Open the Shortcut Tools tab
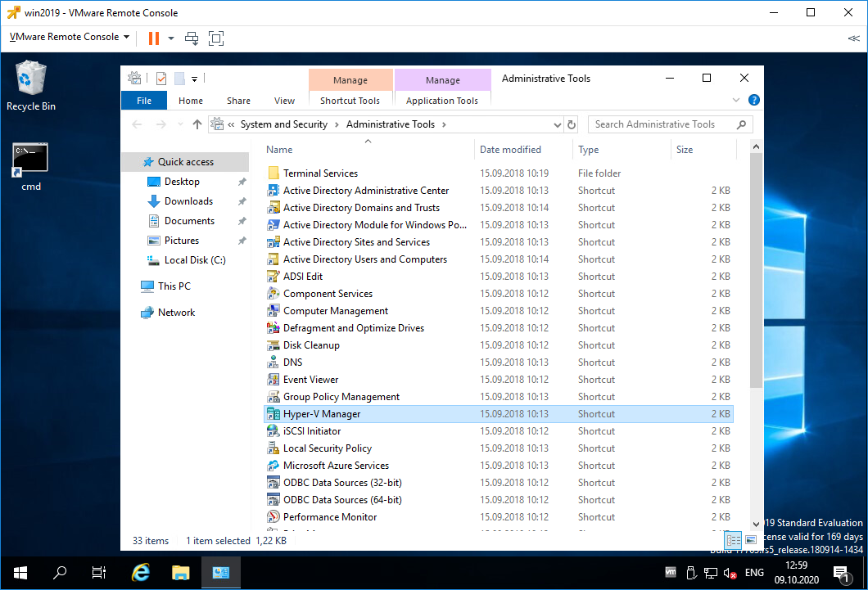This screenshot has height=590, width=868. tap(350, 101)
